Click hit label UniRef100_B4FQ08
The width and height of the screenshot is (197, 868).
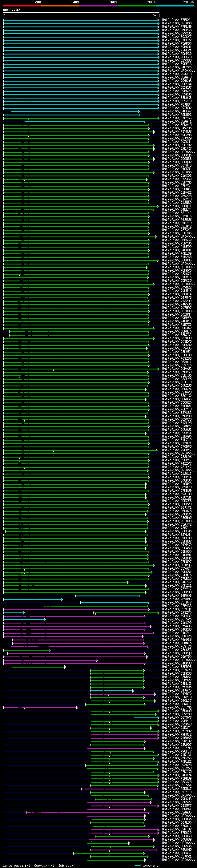tap(177, 595)
